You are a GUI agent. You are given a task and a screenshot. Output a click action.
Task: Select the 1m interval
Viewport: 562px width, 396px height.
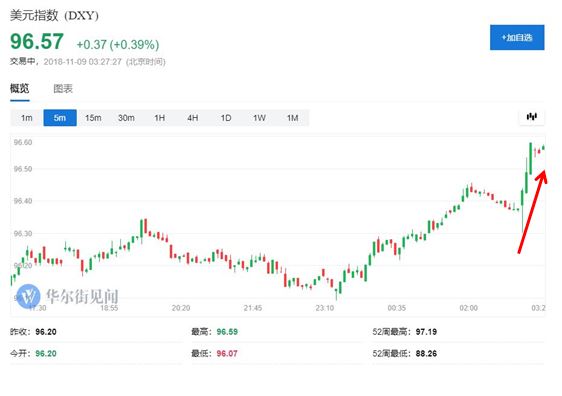click(x=27, y=118)
